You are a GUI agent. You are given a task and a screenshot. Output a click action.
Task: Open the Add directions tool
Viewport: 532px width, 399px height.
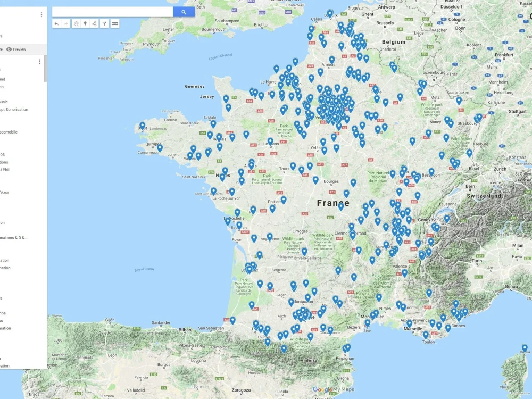(x=104, y=23)
